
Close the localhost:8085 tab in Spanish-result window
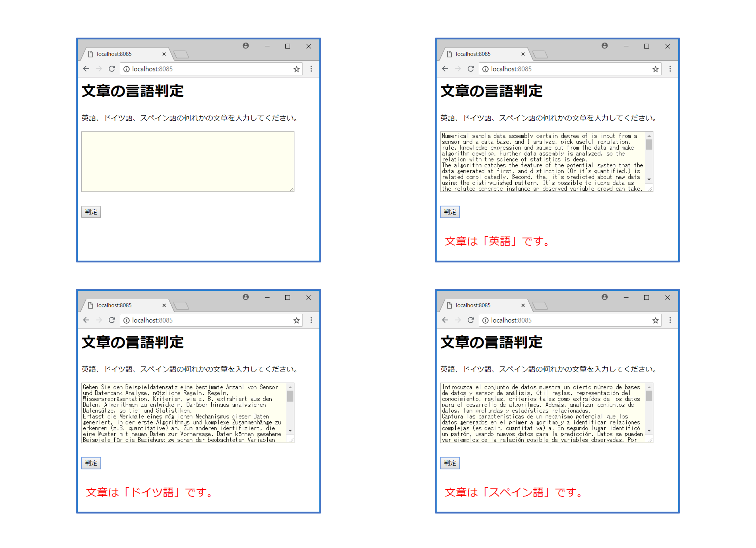click(x=523, y=305)
